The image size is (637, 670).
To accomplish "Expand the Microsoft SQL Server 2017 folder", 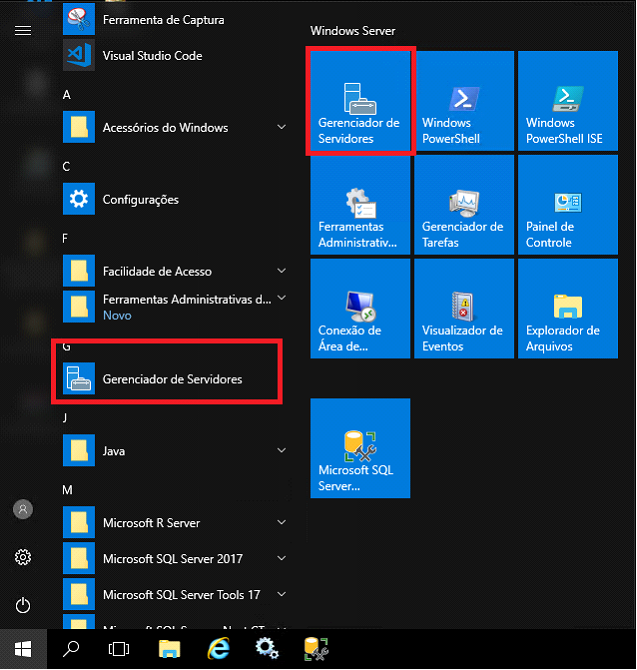I will (x=282, y=558).
